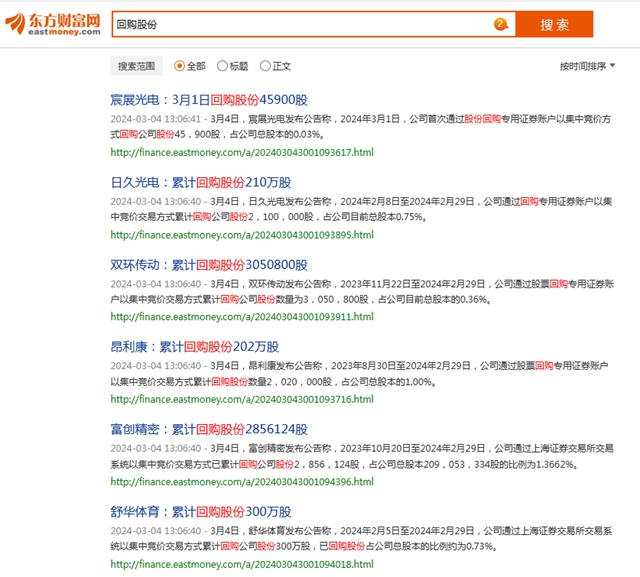This screenshot has width=640, height=577.
Task: Open the 宸展光电 3月1日回购股份45900股 headline
Action: coord(209,100)
